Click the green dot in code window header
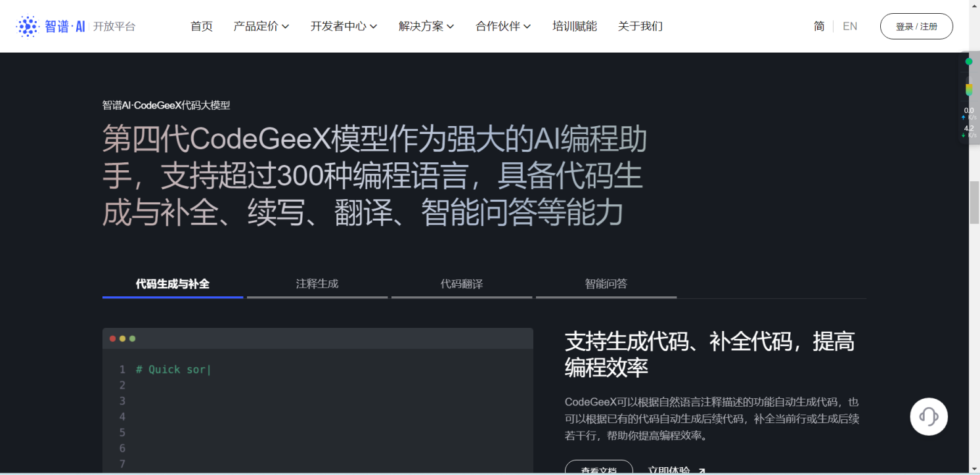This screenshot has height=475, width=980. [132, 338]
